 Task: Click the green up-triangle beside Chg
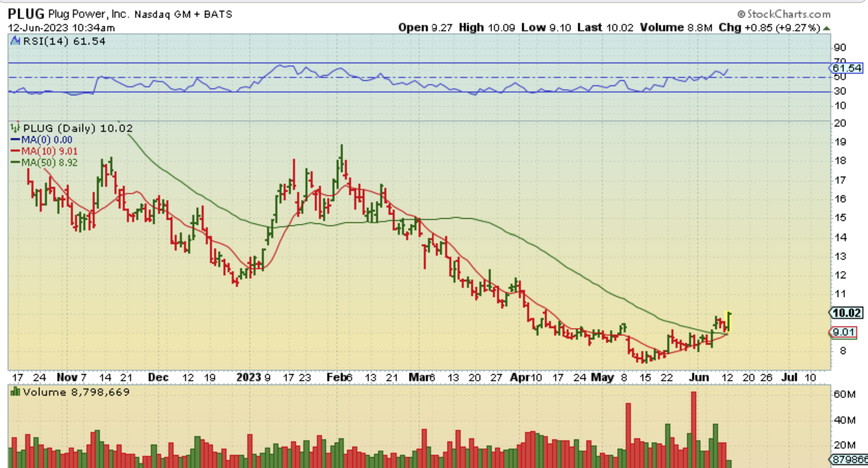click(x=826, y=28)
